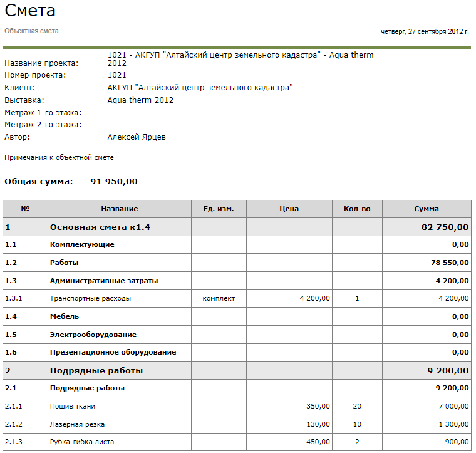Click the total amount "91 950,00"
The image size is (476, 453).
coord(114,182)
